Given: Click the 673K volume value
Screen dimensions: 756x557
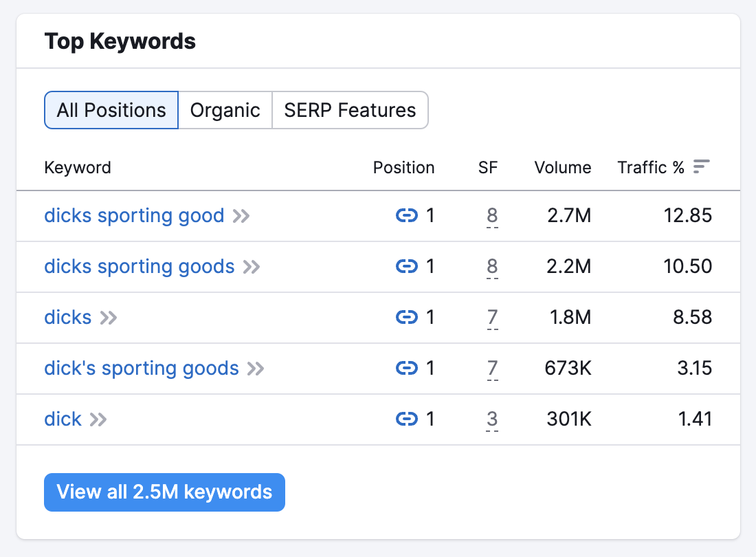Looking at the screenshot, I should (568, 368).
